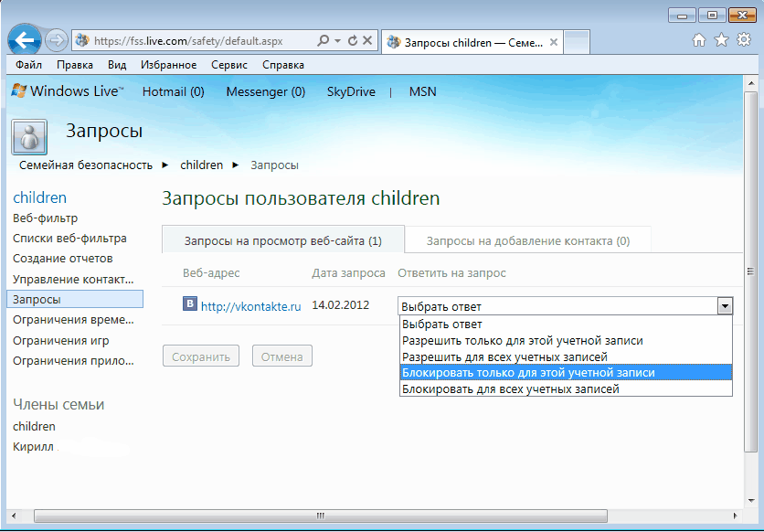Click the vertical scrollbar down arrow
The image size is (764, 532).
751,501
